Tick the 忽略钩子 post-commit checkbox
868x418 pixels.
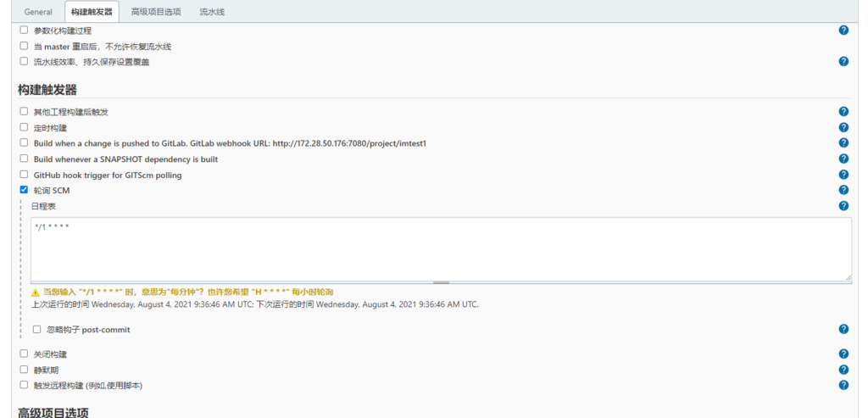click(x=36, y=329)
